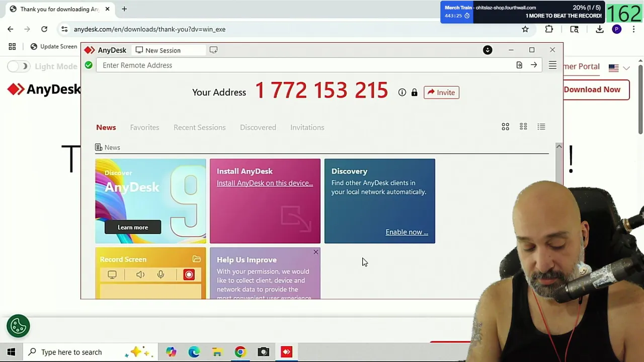
Task: Click Update Screen bookmark
Action: click(x=53, y=46)
